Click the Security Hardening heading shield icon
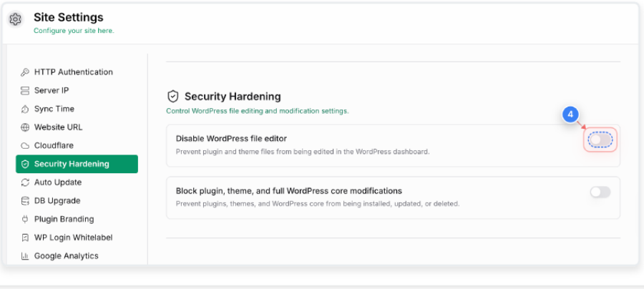644x289 pixels. pos(173,97)
